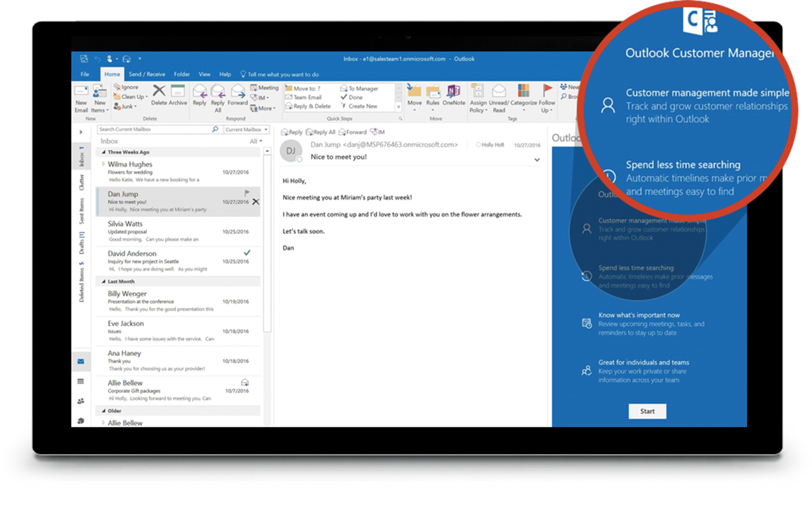Click the Search Current Mailbox field
Screen dimensions: 812x514
click(154, 130)
